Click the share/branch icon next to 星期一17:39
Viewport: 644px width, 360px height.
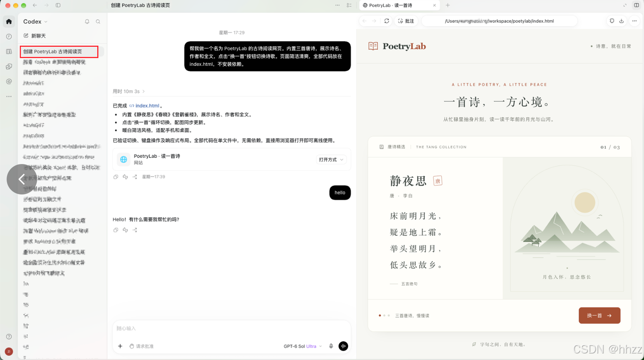pos(135,177)
